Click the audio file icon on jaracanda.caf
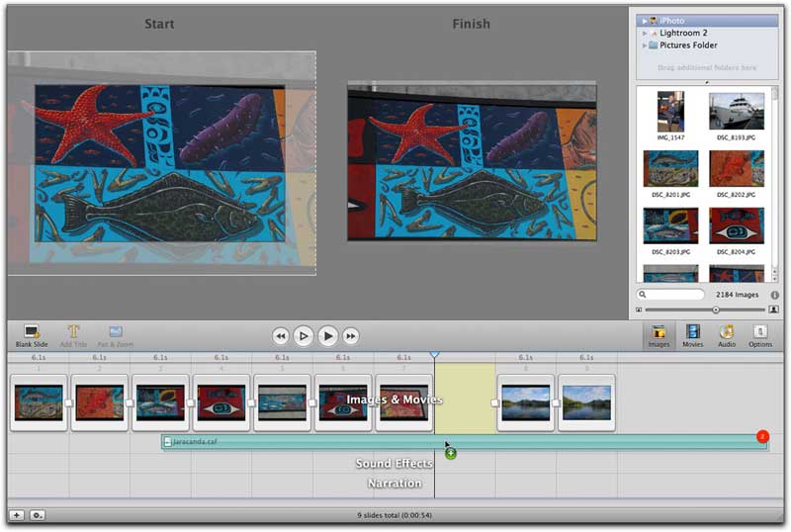 pyautogui.click(x=167, y=442)
